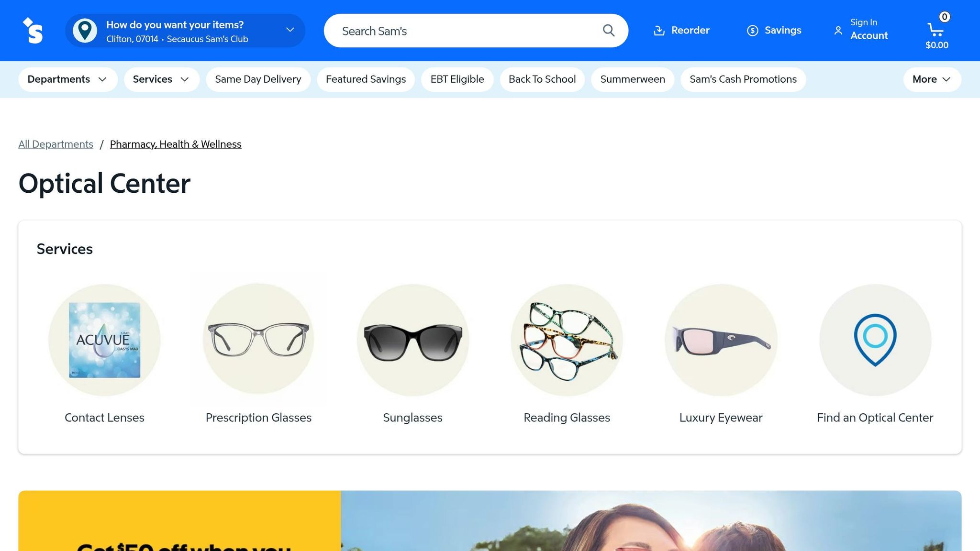Open Featured Savings
The image size is (980, 551).
pos(366,79)
